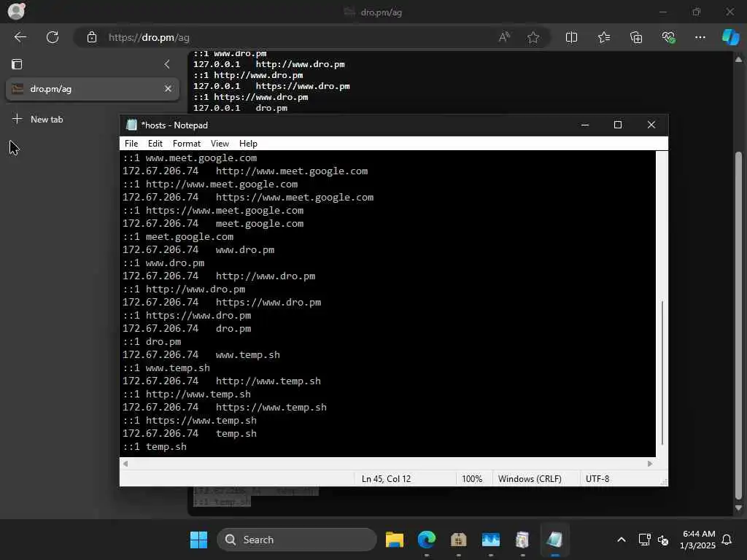This screenshot has height=560, width=747.
Task: Open taskbar app left of Notepad
Action: pos(522,540)
